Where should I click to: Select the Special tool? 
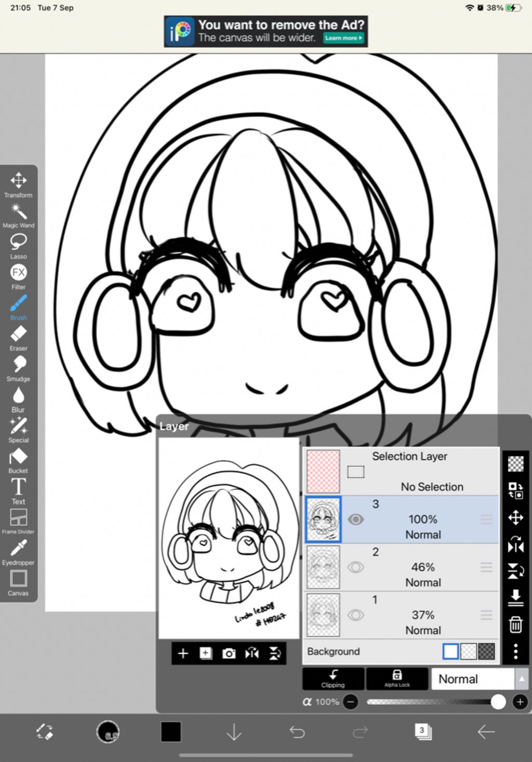[18, 430]
